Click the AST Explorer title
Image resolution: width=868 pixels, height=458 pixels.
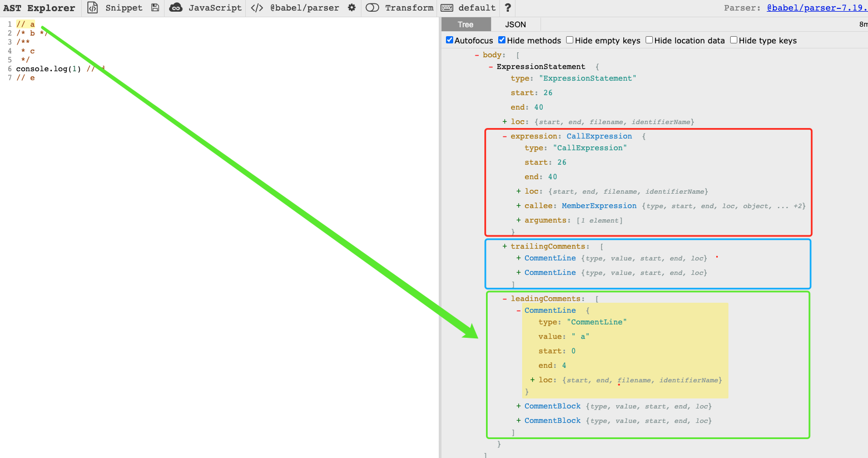click(39, 8)
